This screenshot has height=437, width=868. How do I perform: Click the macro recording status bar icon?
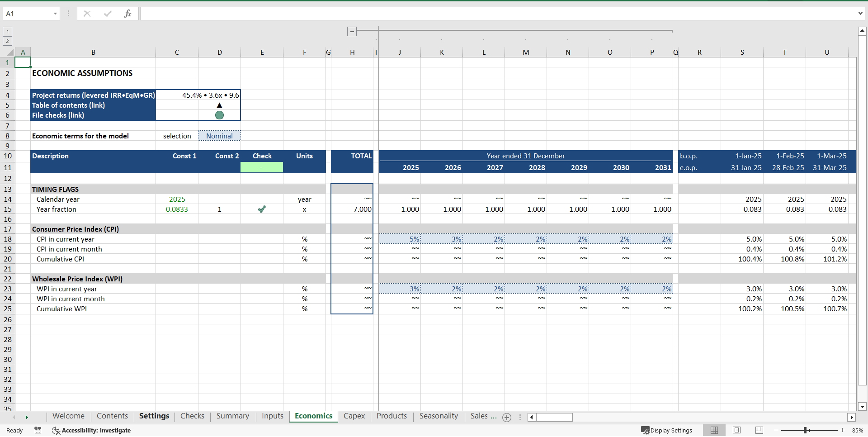tap(38, 430)
